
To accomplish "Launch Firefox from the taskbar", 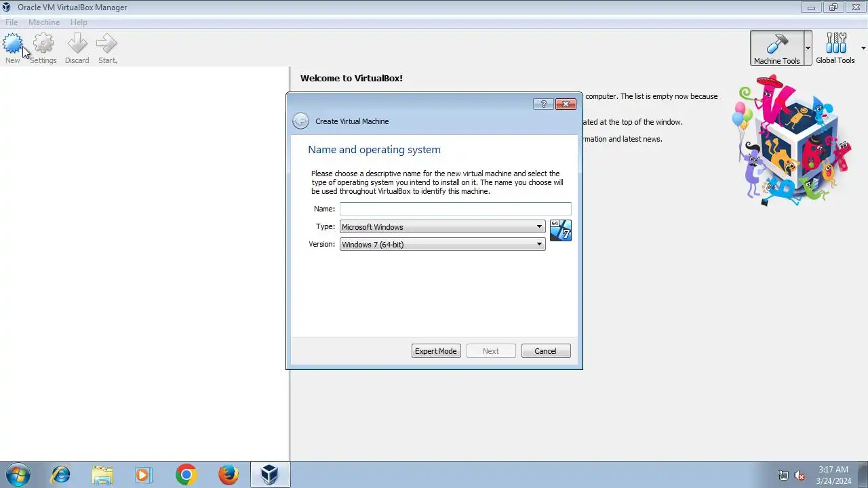I will (228, 474).
